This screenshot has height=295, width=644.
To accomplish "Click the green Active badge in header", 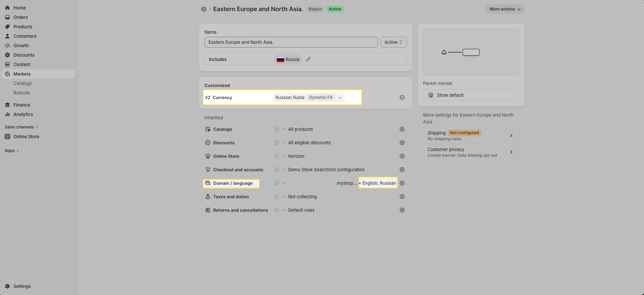I will [335, 9].
